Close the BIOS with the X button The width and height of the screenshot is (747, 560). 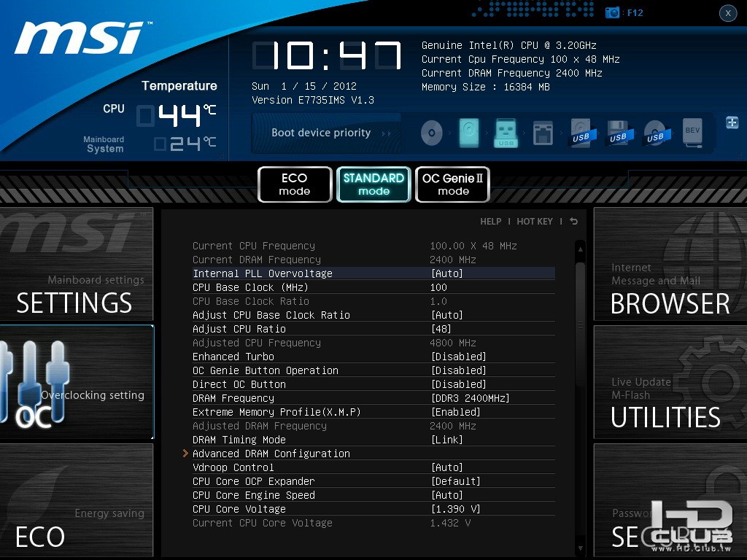728,13
